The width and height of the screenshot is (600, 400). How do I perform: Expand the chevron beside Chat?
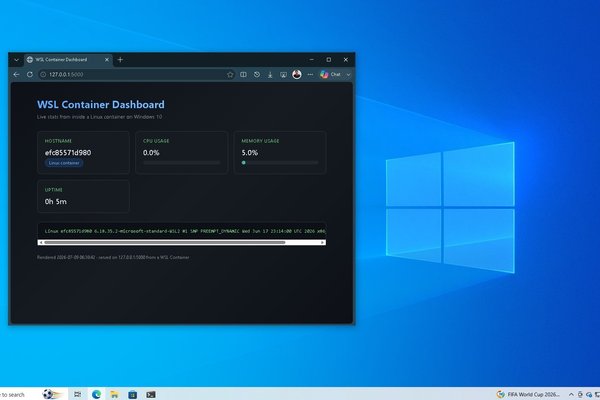click(348, 75)
